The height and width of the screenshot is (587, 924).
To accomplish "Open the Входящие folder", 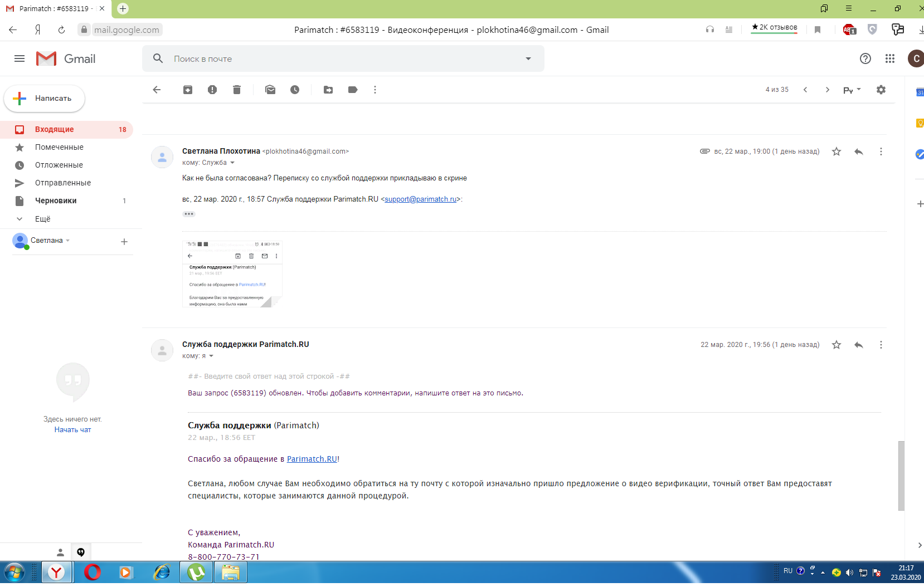I will (x=54, y=129).
